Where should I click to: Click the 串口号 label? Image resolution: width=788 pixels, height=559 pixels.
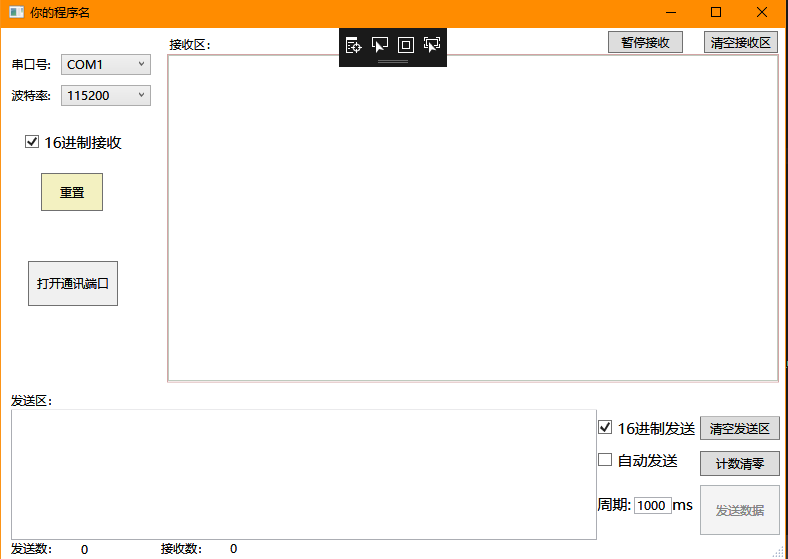31,65
